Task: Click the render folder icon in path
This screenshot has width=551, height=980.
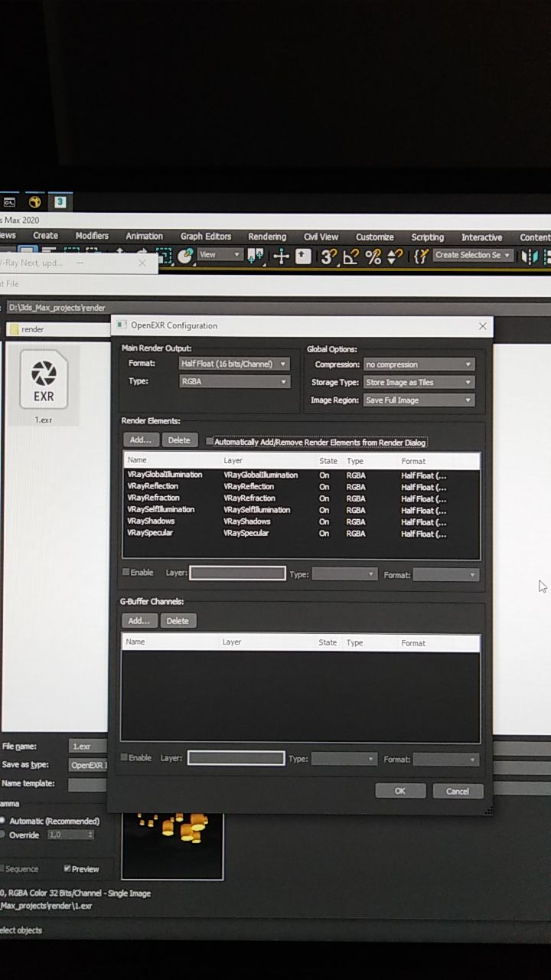Action: point(13,329)
